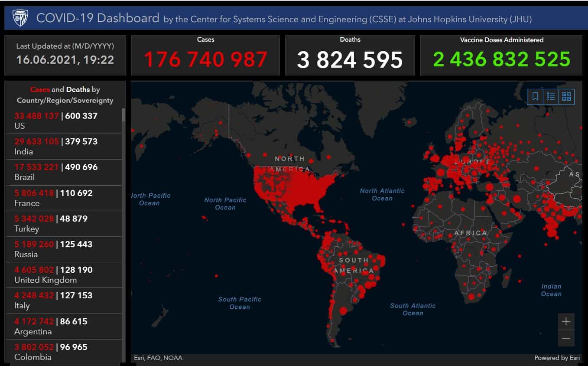Click the Johns Hopkins shield logo
The width and height of the screenshot is (588, 366).
pos(20,18)
